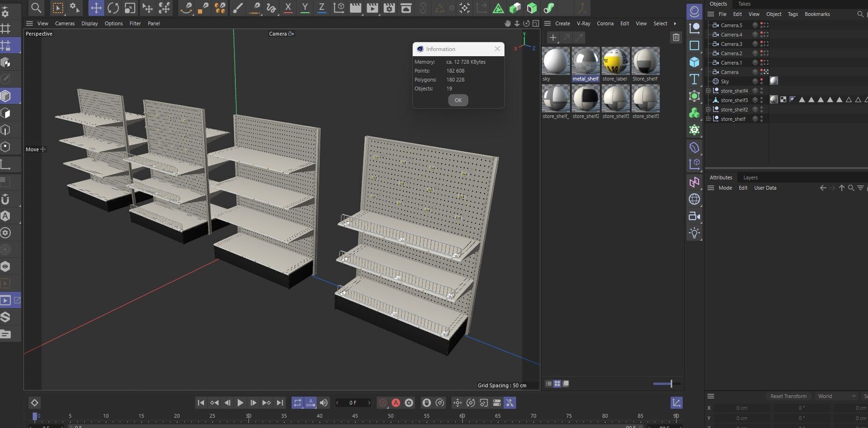
Task: Open the Corona menu in material manager
Action: point(605,23)
